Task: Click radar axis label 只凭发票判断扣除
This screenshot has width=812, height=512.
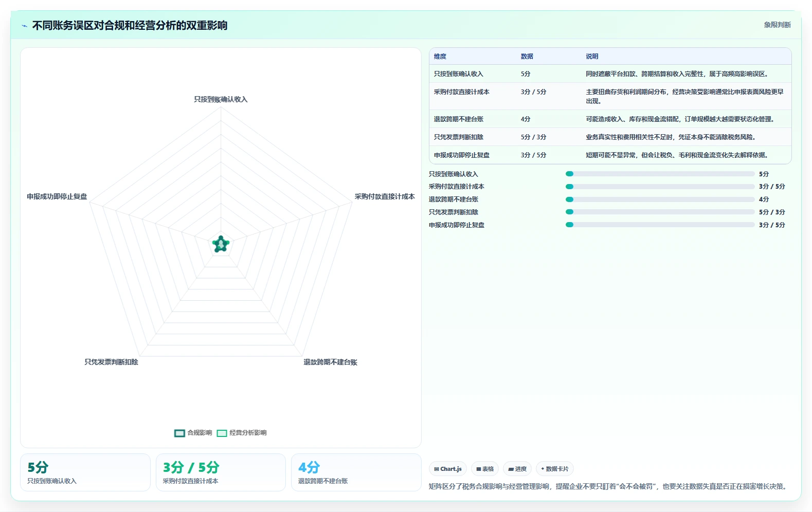Action: point(111,362)
